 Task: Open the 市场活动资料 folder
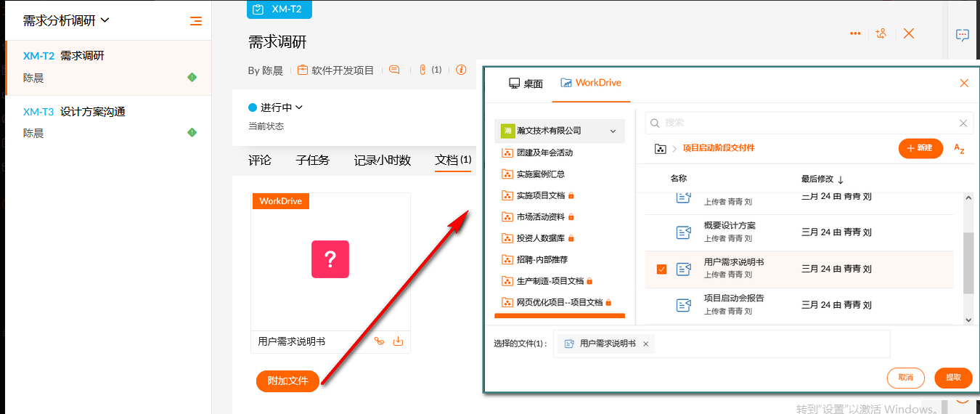tap(539, 216)
